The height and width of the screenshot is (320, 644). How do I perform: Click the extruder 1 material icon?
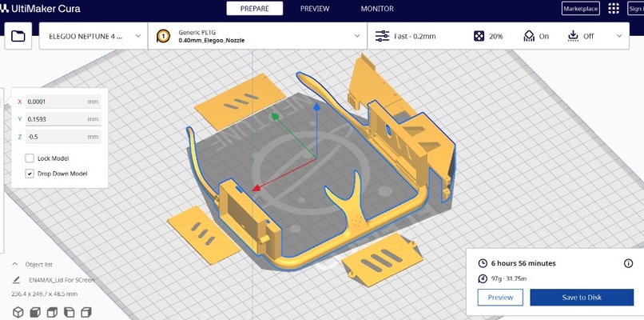(x=163, y=36)
